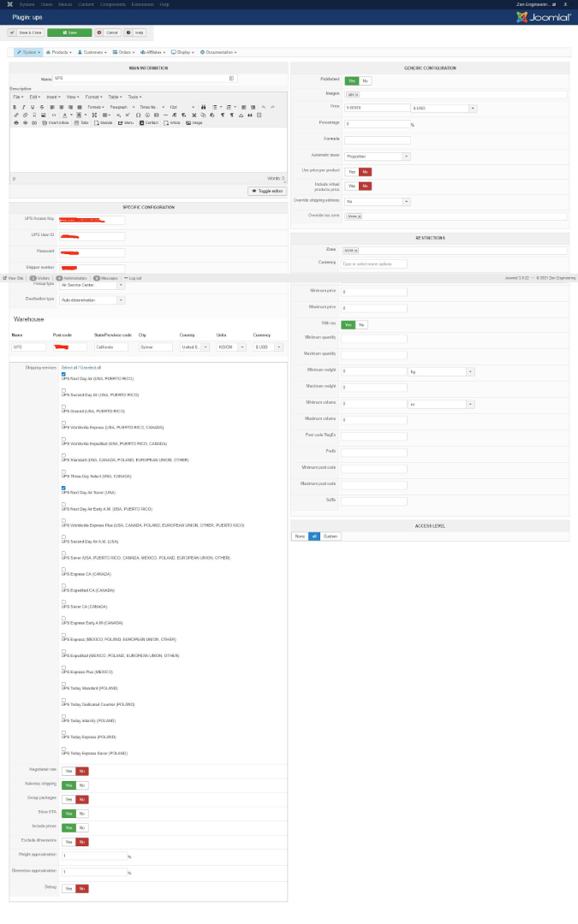
Task: Select the Custom access level button
Action: [331, 536]
